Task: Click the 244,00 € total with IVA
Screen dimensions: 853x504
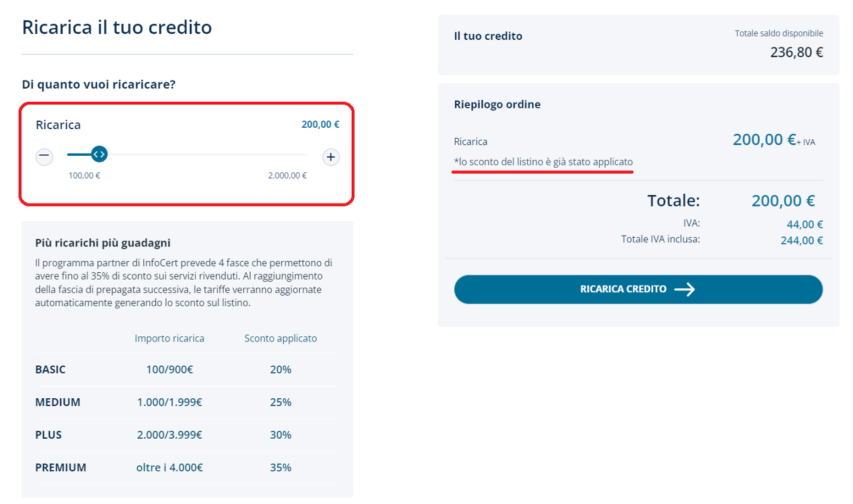Action: tap(802, 240)
